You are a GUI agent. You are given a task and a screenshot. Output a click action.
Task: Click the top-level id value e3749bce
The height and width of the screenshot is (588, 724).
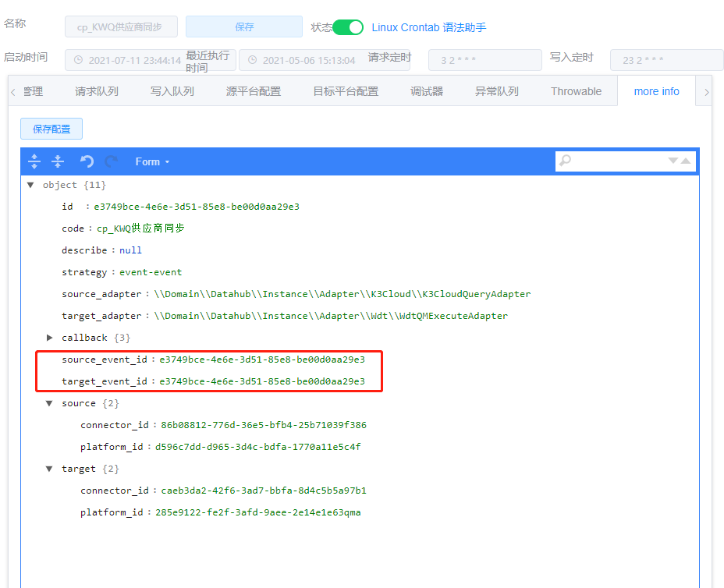pyautogui.click(x=197, y=207)
